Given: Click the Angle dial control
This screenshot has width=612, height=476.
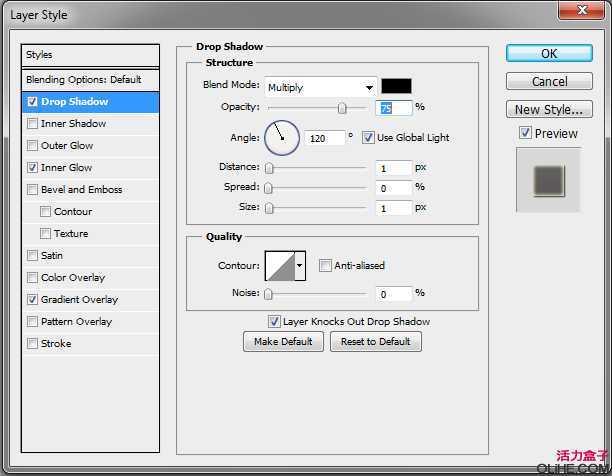Looking at the screenshot, I should 282,138.
